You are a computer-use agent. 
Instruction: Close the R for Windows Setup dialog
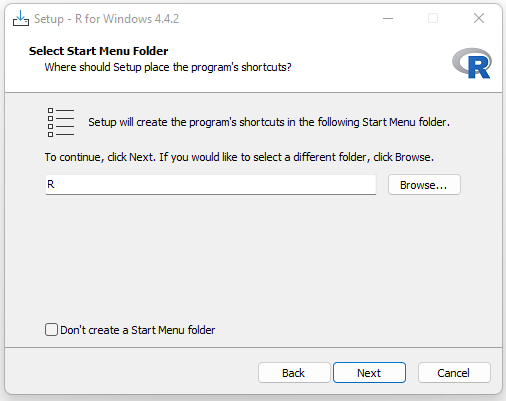479,18
